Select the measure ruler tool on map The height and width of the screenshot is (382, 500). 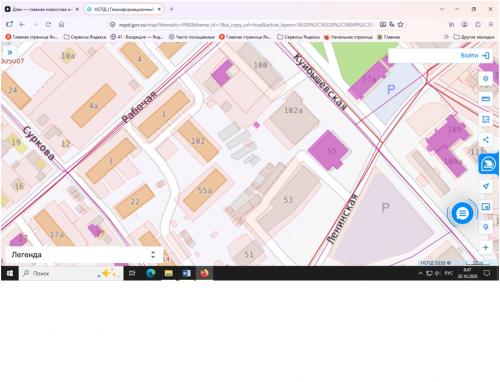coord(486,99)
